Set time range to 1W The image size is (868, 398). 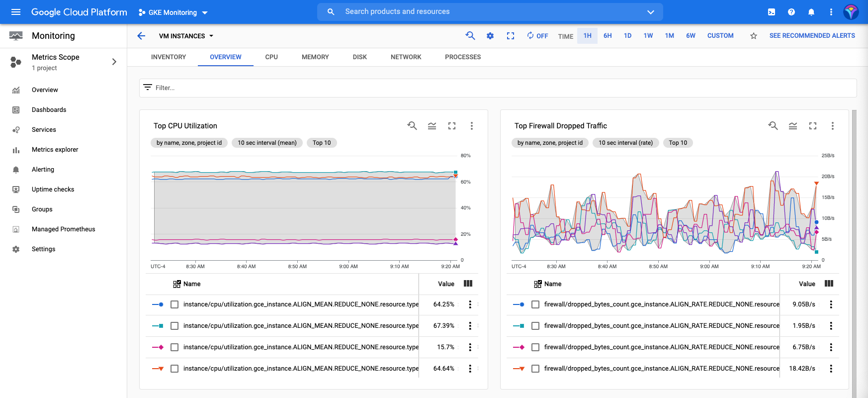tap(648, 36)
